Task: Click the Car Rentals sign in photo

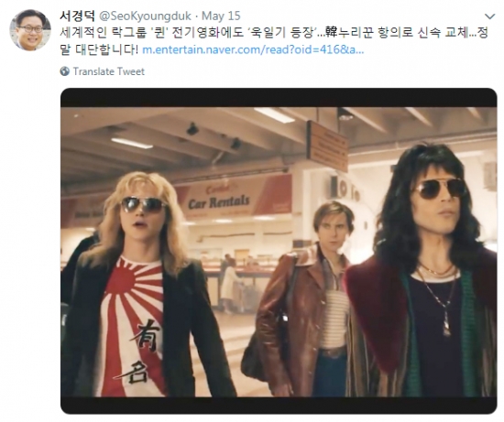Action: (x=219, y=201)
